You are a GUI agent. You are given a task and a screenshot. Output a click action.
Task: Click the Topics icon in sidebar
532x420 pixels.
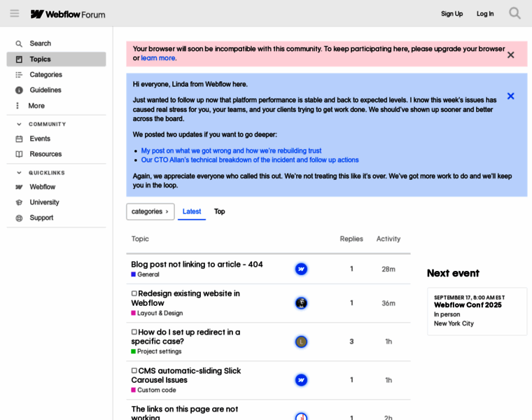[19, 59]
